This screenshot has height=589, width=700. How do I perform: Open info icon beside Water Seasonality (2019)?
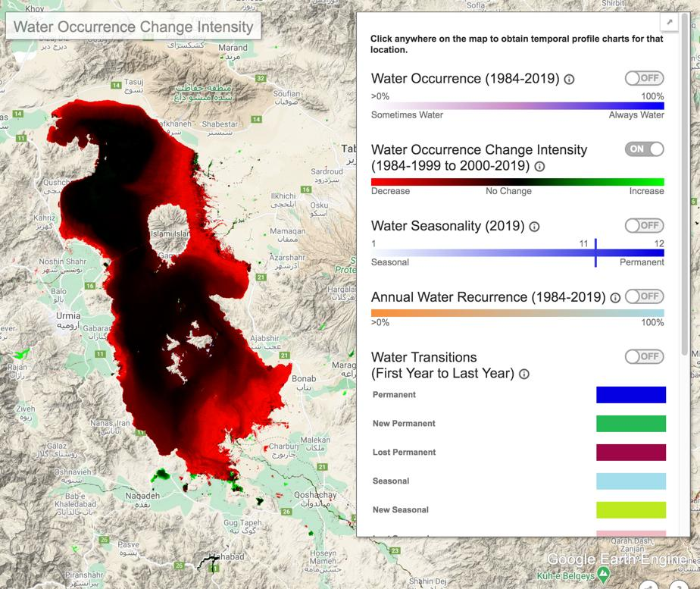(x=534, y=227)
